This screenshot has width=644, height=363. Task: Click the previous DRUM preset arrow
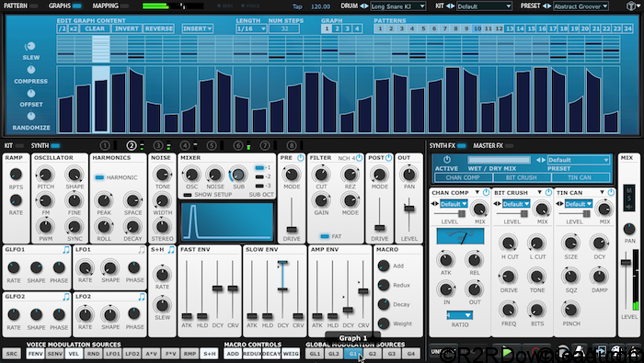(362, 6)
